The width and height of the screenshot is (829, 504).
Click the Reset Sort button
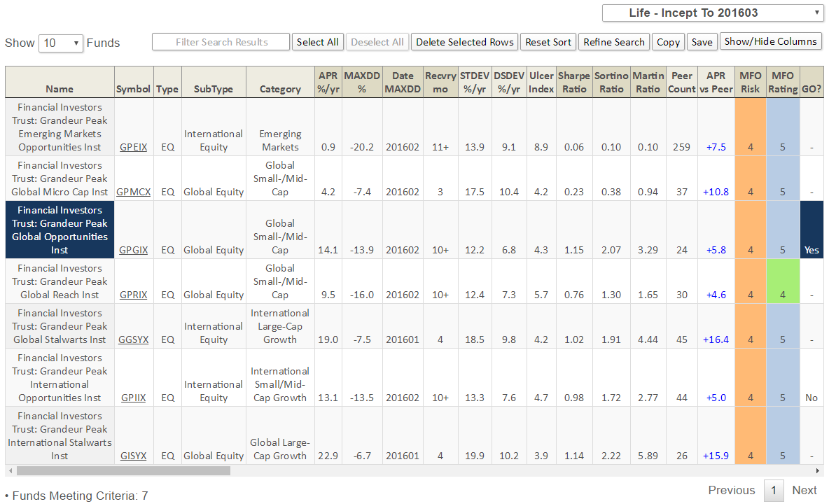[x=548, y=42]
